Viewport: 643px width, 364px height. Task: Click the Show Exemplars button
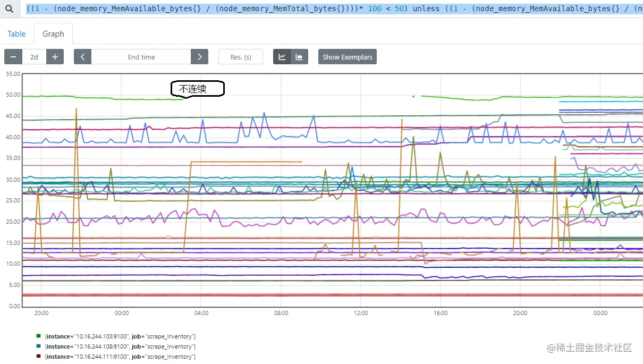348,57
